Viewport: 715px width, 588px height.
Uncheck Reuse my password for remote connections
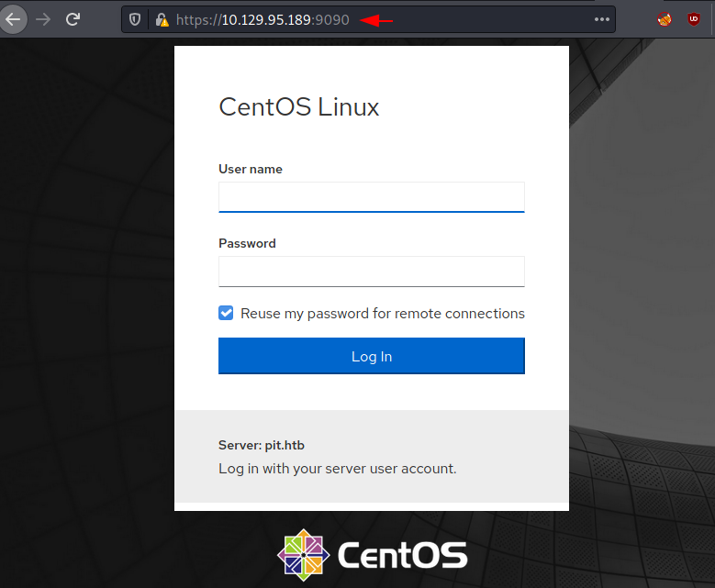226,313
